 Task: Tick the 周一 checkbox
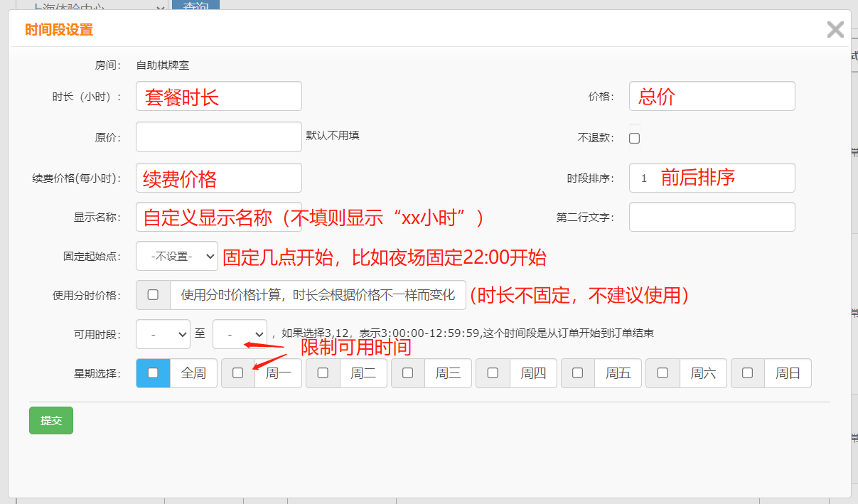point(237,372)
